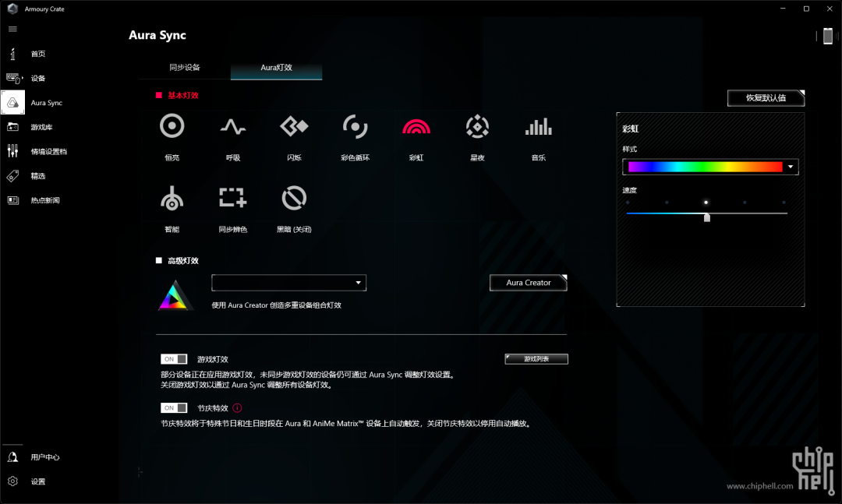Select the 彩色循环 color cycle effect

point(355,127)
